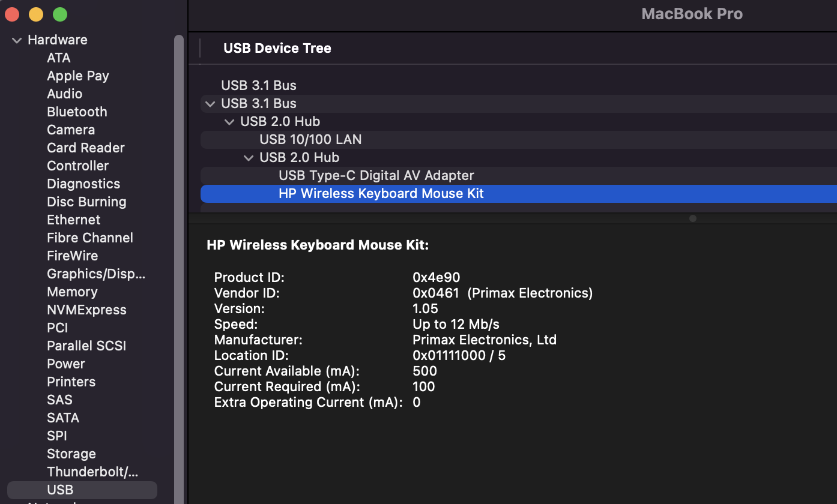This screenshot has height=504, width=837.
Task: Open Bluetooth in the sidebar
Action: coord(77,112)
